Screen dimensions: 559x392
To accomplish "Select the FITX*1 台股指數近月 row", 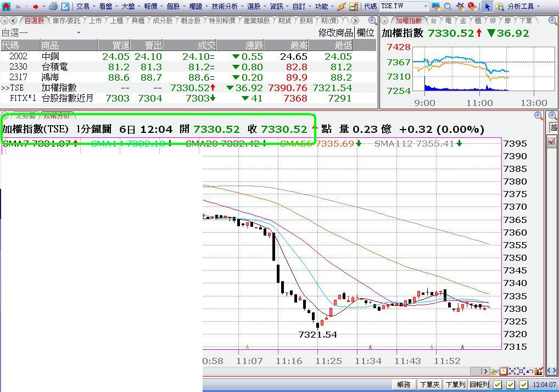I will [x=188, y=98].
